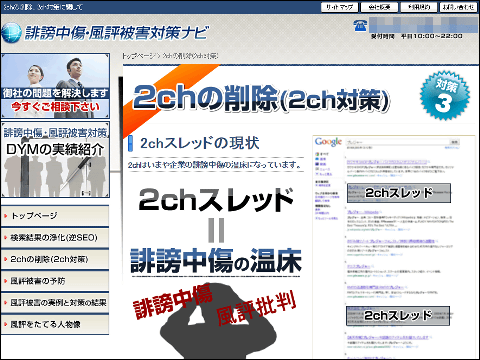This screenshot has height=360, width=480.
Task: Click the blue telephone icon
Action: click(360, 25)
